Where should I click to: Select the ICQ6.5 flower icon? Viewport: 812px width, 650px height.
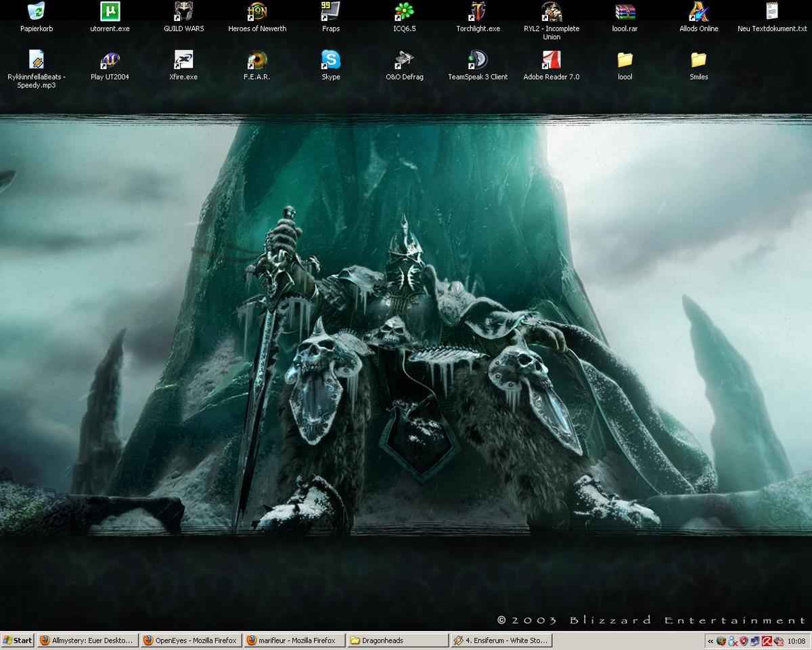404,12
